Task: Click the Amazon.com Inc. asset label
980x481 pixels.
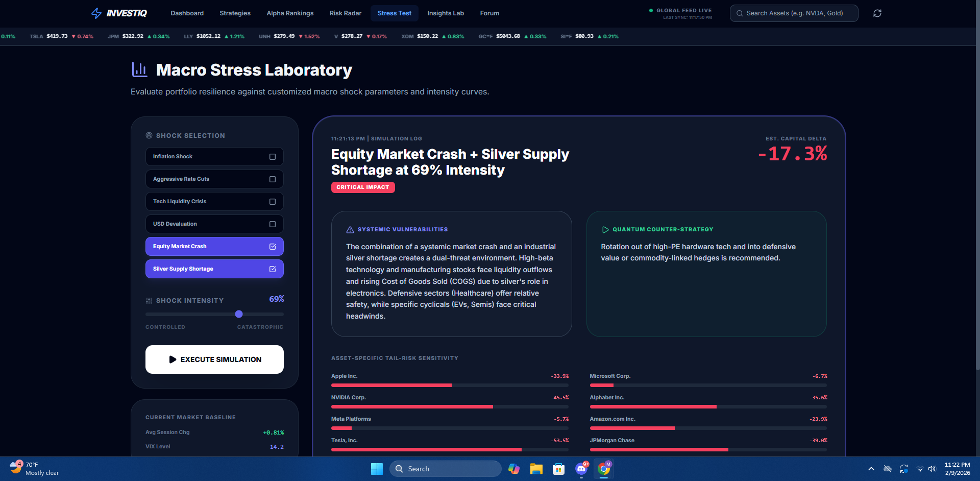Action: [x=612, y=419]
